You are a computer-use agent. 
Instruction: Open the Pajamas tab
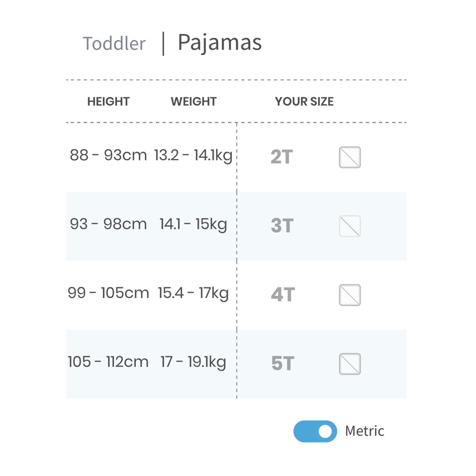(219, 42)
